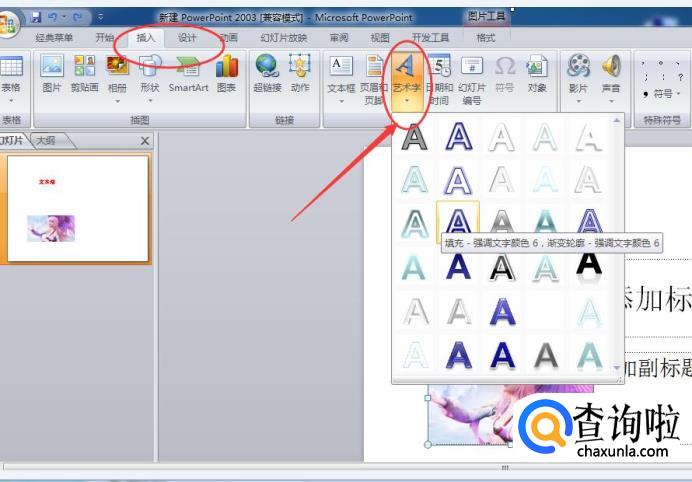Image resolution: width=692 pixels, height=482 pixels.
Task: Select the 插入 ribbon tab
Action: pos(146,38)
